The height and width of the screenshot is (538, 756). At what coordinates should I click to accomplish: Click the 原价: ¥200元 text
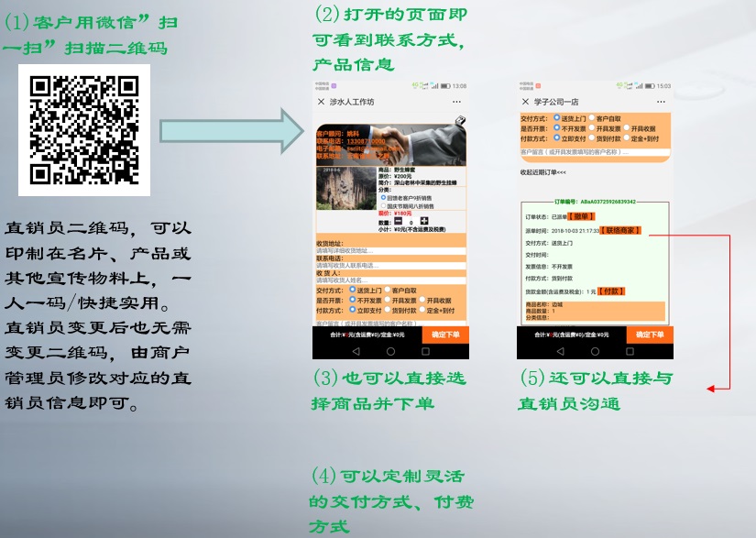pyautogui.click(x=395, y=177)
